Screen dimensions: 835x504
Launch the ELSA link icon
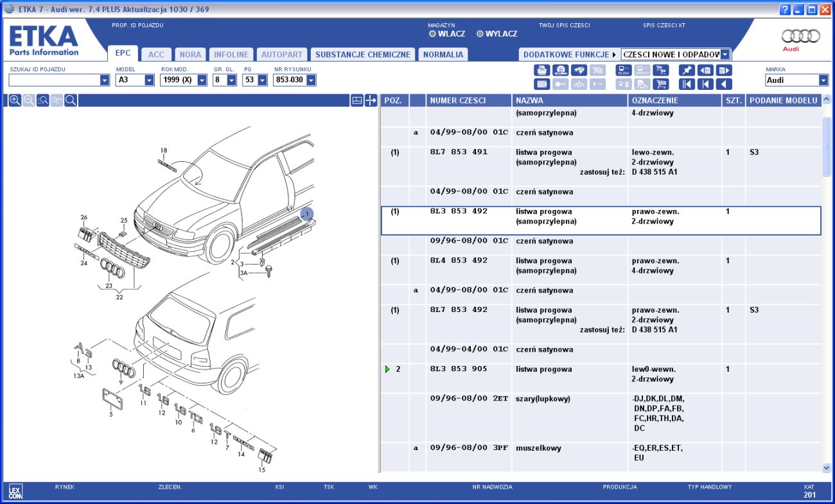tap(624, 70)
